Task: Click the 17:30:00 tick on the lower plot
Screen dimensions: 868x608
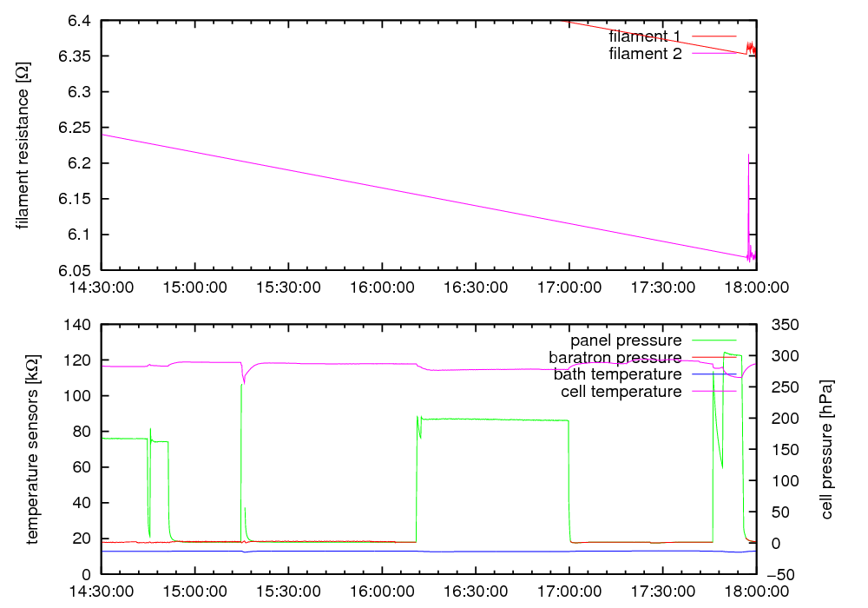Action: point(663,590)
